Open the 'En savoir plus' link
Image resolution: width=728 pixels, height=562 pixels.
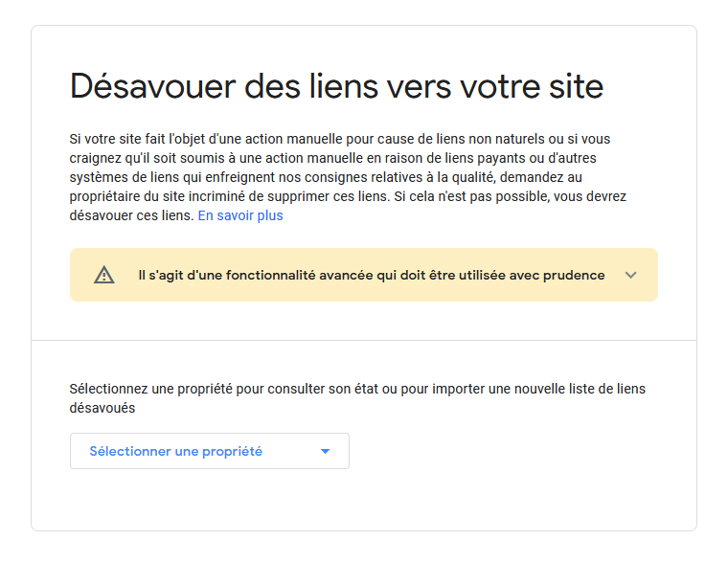coord(240,215)
